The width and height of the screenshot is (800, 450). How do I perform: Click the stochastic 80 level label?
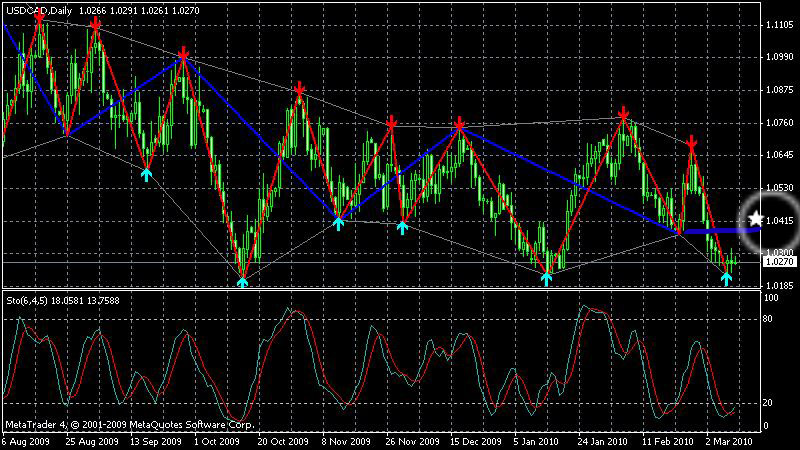[767, 319]
